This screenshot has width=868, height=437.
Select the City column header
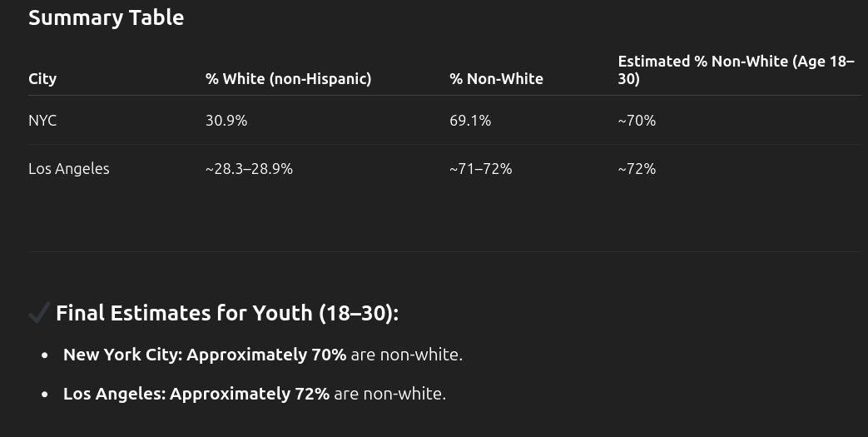tap(42, 78)
